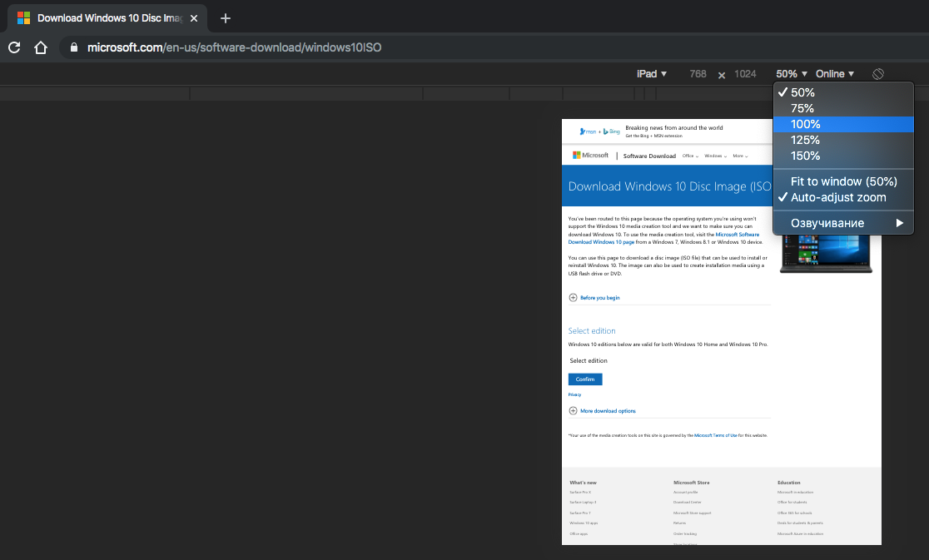The height and width of the screenshot is (560, 929).
Task: Expand the Windows menu on the page
Action: coord(715,156)
